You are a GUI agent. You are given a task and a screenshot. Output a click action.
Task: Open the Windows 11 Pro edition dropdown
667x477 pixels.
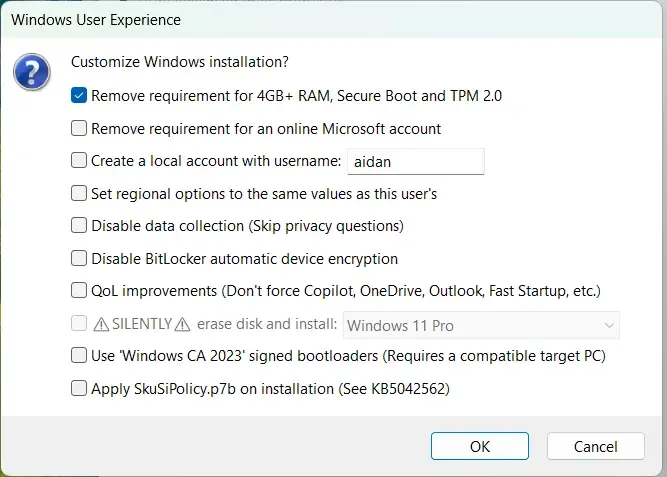tap(481, 326)
